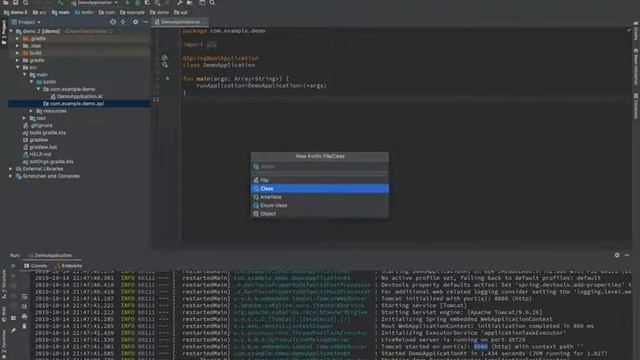
Task: Toggle soft-wrap icon in console sidebar
Action: click(x=24, y=297)
